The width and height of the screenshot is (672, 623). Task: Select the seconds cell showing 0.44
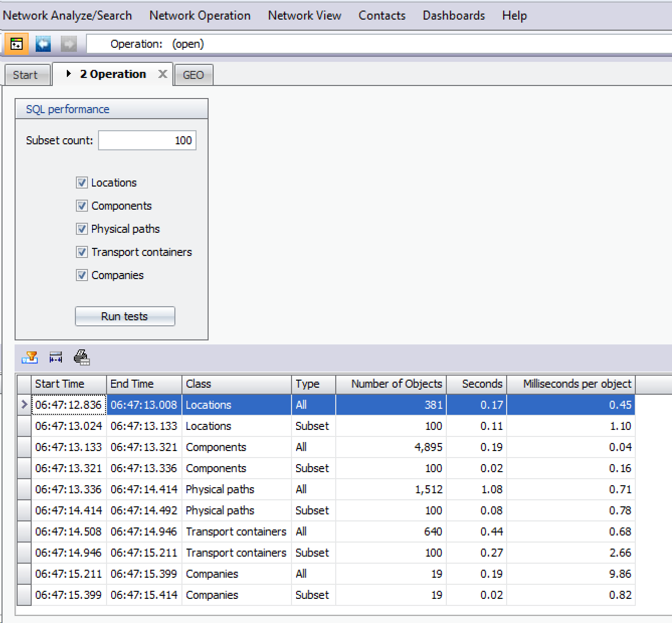click(476, 531)
